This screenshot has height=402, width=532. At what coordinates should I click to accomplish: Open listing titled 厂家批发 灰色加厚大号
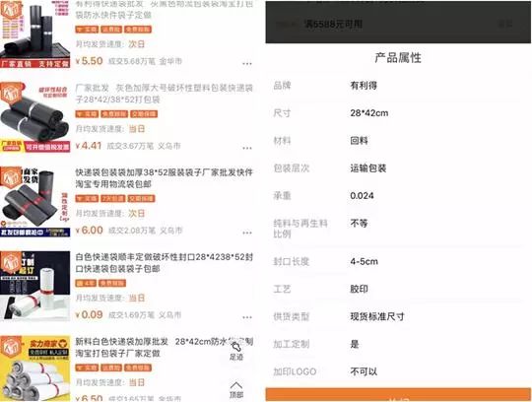tap(165, 94)
